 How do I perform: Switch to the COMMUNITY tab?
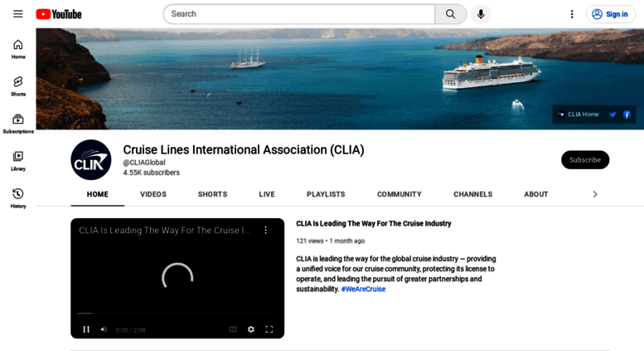[x=399, y=194]
